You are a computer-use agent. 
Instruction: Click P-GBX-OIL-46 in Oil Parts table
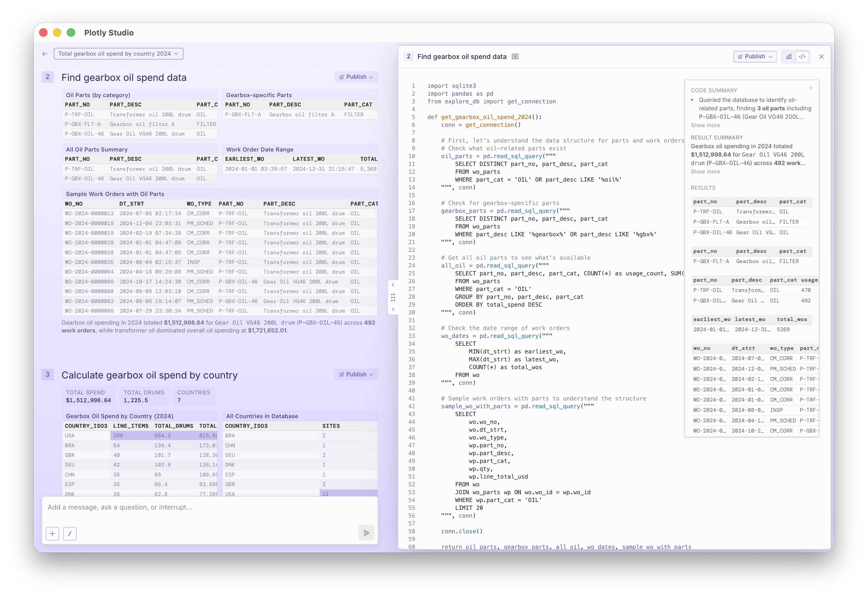[84, 133]
